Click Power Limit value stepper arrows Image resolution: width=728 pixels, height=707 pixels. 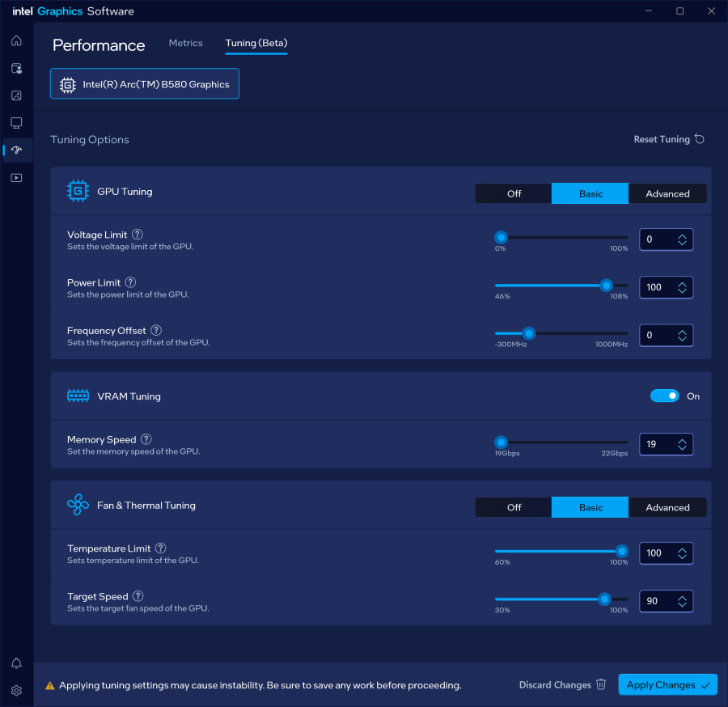tap(682, 287)
